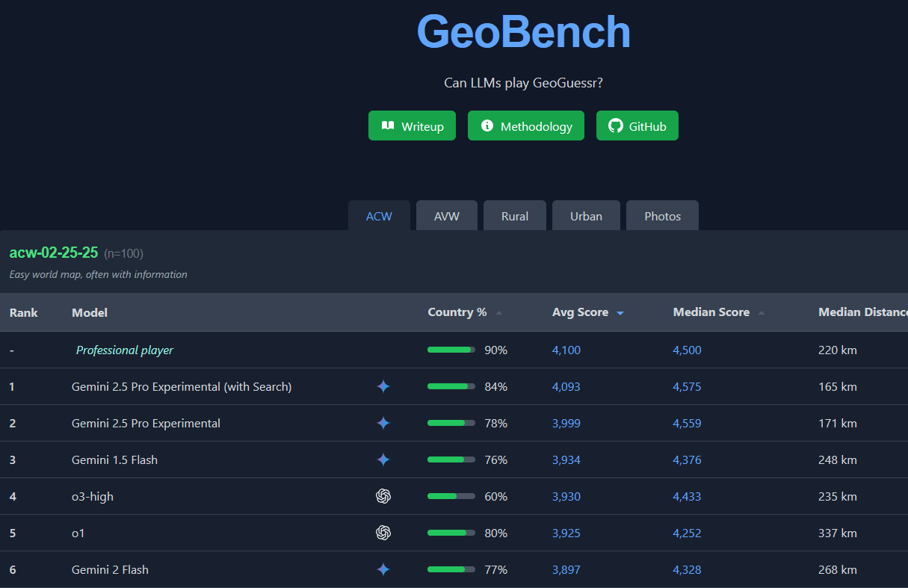Image resolution: width=908 pixels, height=588 pixels.
Task: Sort by Median Score using its arrow
Action: (762, 313)
